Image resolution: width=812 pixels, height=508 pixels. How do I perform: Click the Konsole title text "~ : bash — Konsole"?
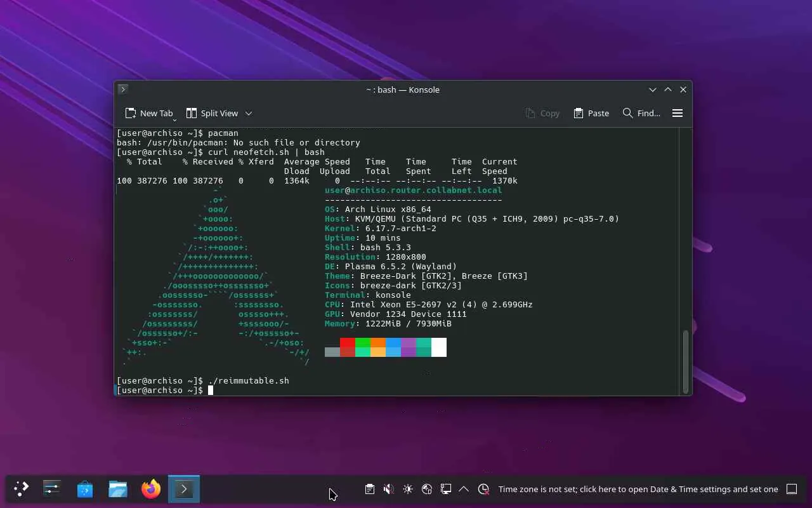click(x=403, y=90)
